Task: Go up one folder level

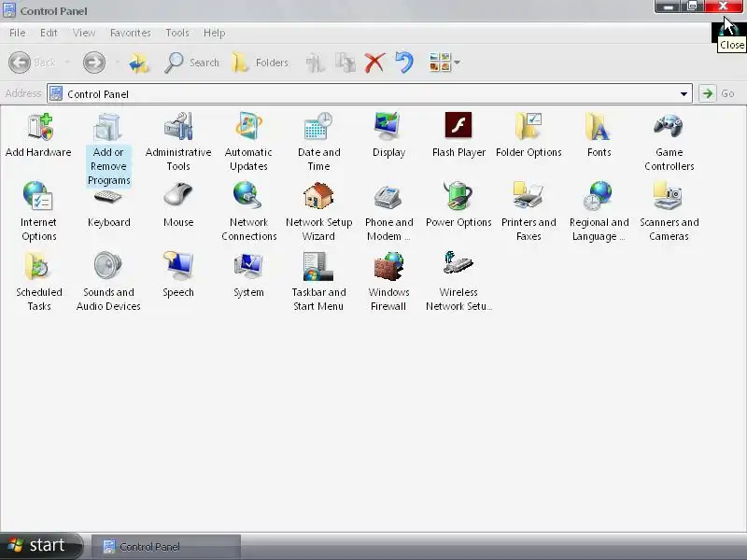Action: [x=139, y=63]
